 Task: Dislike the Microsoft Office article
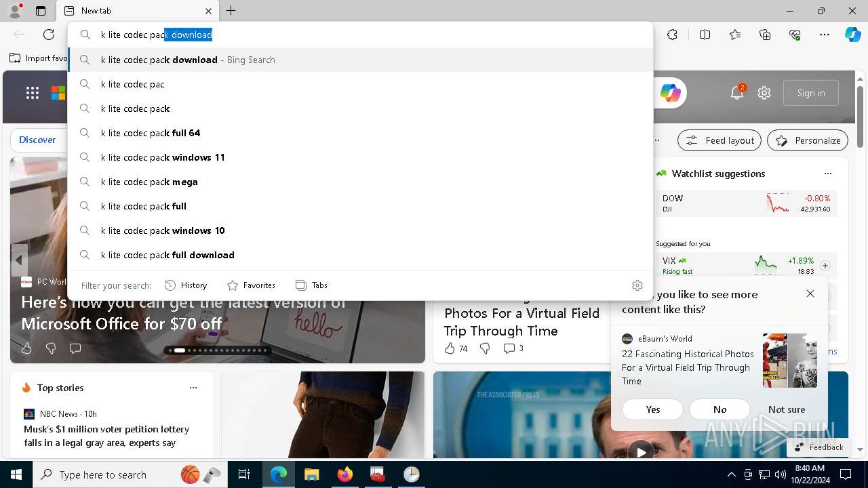pos(51,348)
